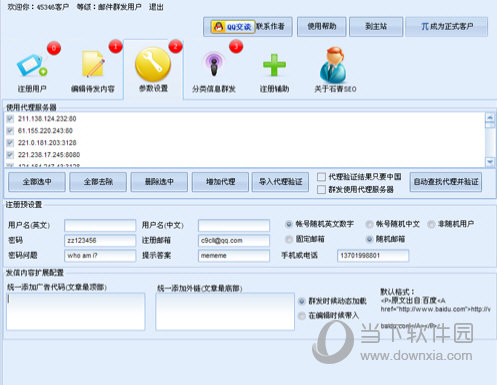This screenshot has width=497, height=385.
Task: Open the 注册用户 tag icon
Action: 32,65
